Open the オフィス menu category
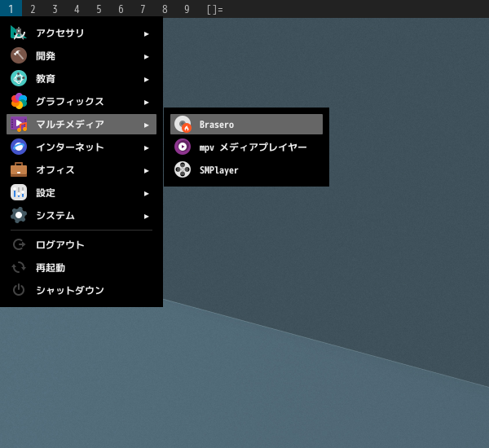 [x=81, y=170]
